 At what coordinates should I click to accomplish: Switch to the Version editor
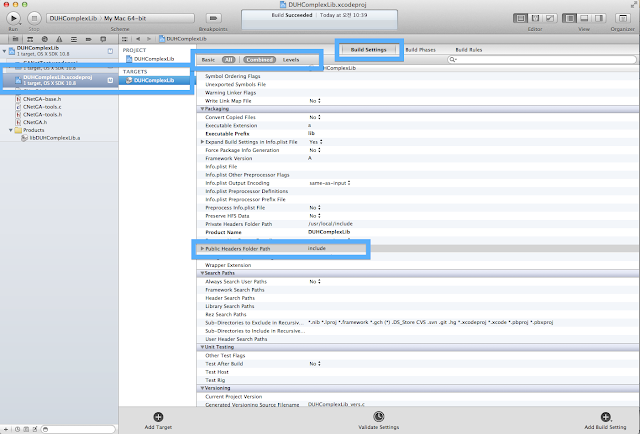tap(550, 18)
